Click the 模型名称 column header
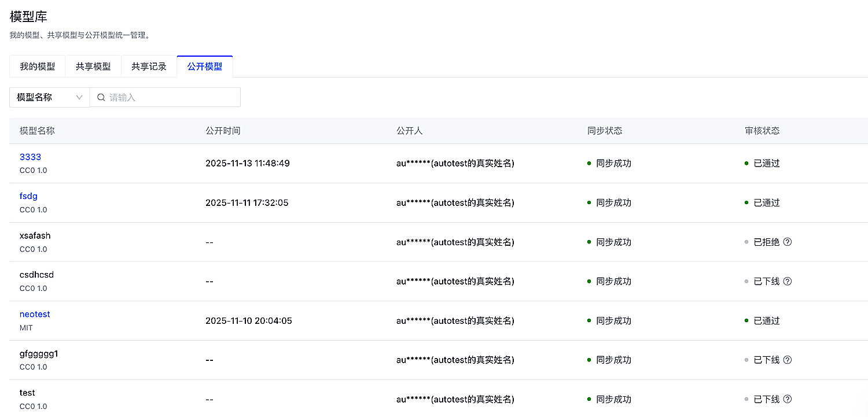 click(x=37, y=131)
